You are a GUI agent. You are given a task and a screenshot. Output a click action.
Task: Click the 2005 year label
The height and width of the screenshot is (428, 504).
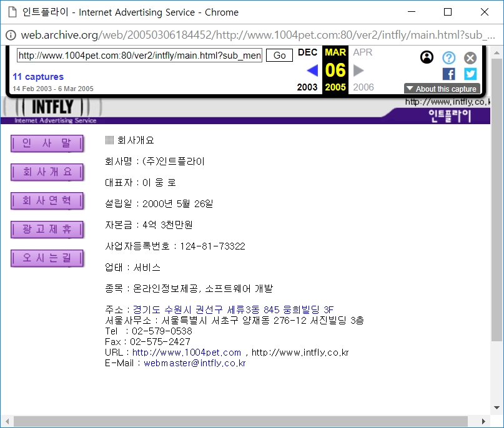(x=335, y=87)
